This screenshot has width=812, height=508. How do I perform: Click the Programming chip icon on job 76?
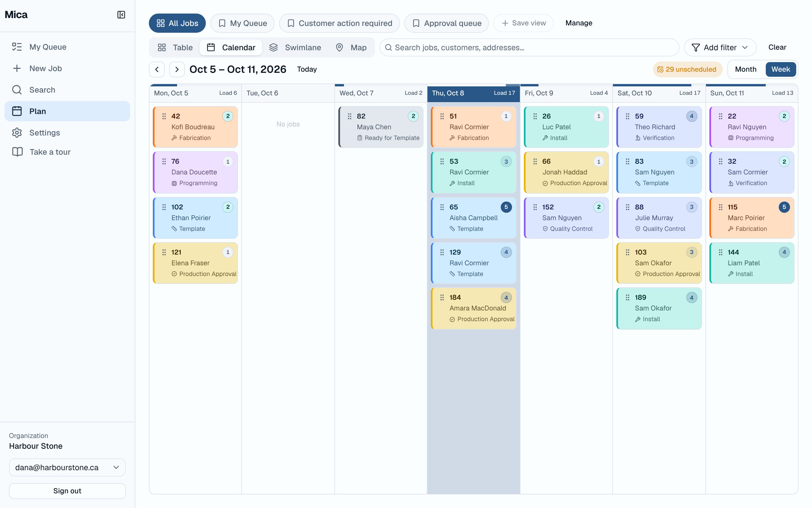[x=174, y=183]
